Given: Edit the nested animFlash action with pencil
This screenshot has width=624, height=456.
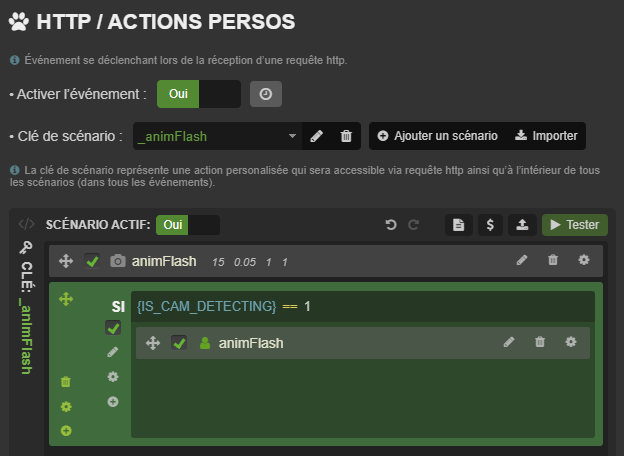Looking at the screenshot, I should tap(509, 343).
